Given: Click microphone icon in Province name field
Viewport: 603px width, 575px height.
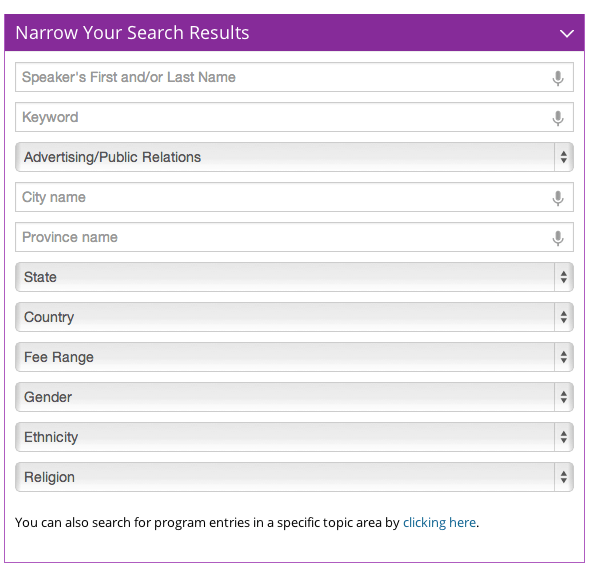Looking at the screenshot, I should (x=558, y=238).
